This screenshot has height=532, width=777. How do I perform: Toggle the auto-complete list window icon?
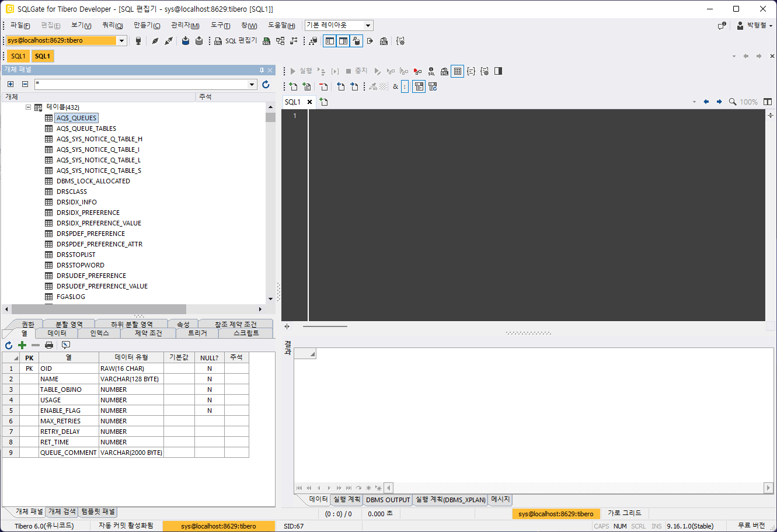click(x=419, y=86)
